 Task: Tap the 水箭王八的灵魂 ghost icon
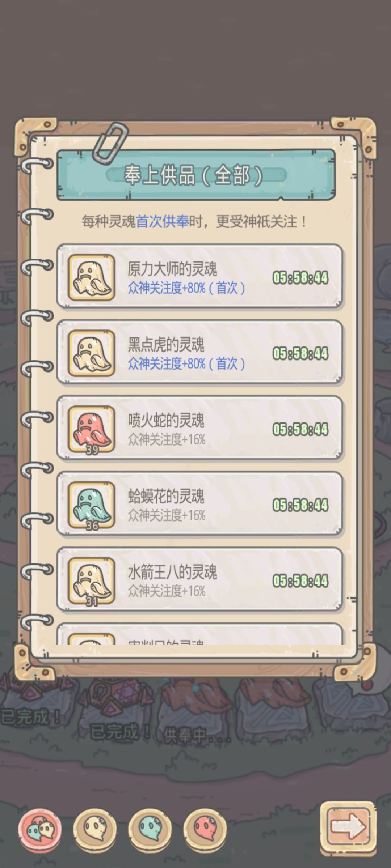pos(92,580)
